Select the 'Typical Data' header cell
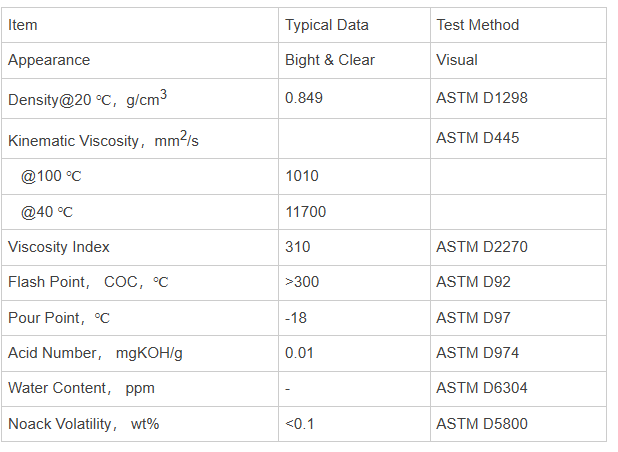This screenshot has width=618, height=452. [x=354, y=25]
